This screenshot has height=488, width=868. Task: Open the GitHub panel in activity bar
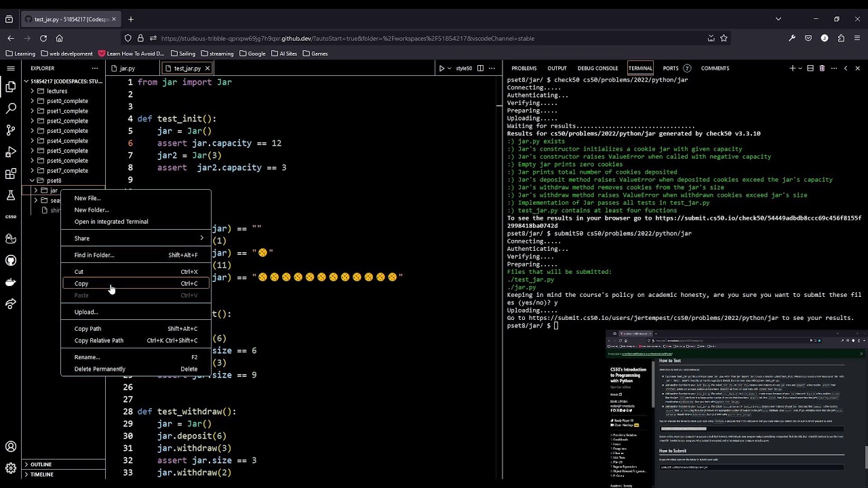click(11, 260)
